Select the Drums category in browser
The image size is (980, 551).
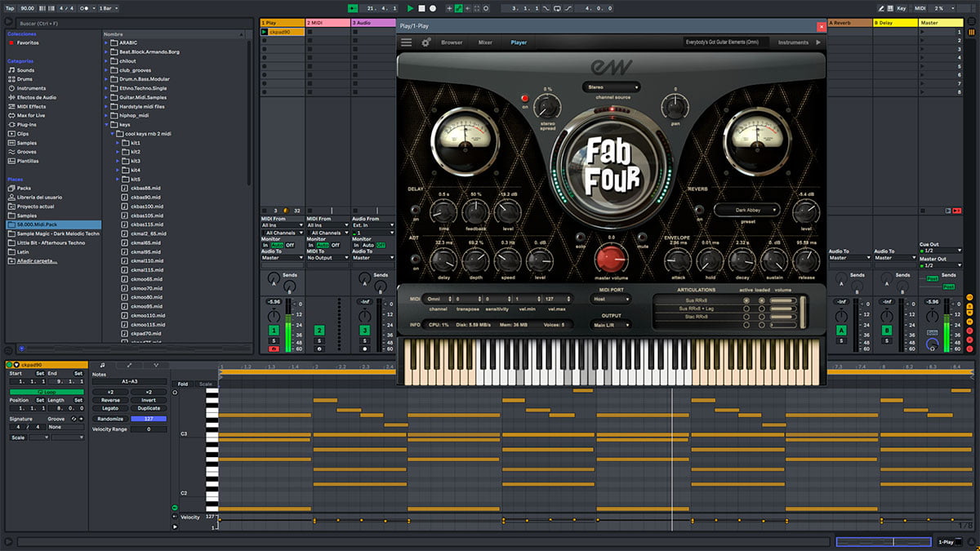point(24,79)
